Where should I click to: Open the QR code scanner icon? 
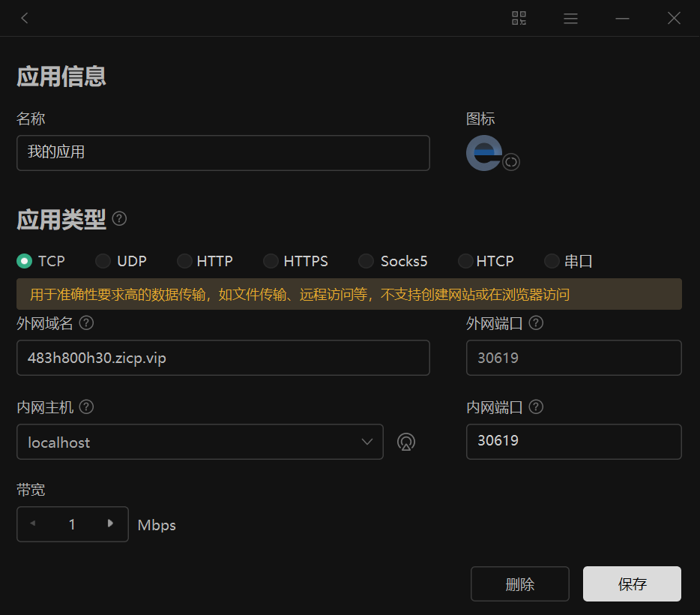(519, 18)
